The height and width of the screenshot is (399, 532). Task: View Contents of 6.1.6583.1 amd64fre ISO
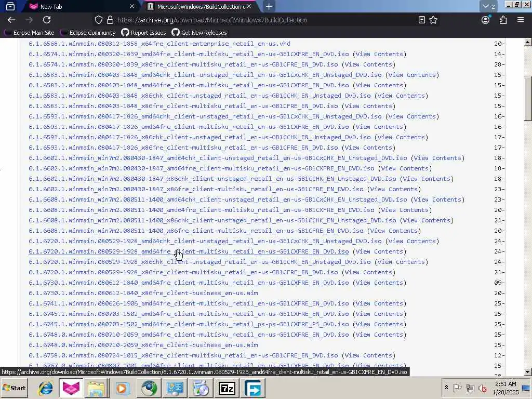coord(379,85)
